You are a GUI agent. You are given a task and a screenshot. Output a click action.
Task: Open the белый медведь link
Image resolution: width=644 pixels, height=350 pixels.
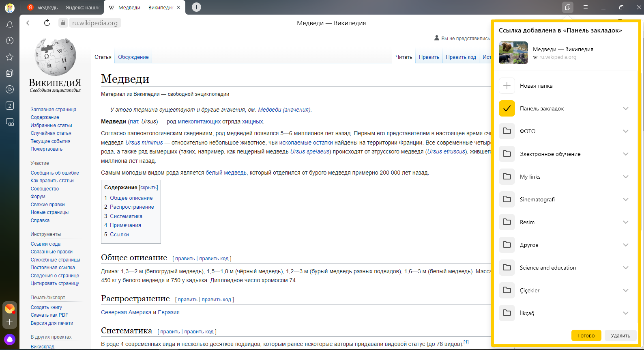point(226,173)
